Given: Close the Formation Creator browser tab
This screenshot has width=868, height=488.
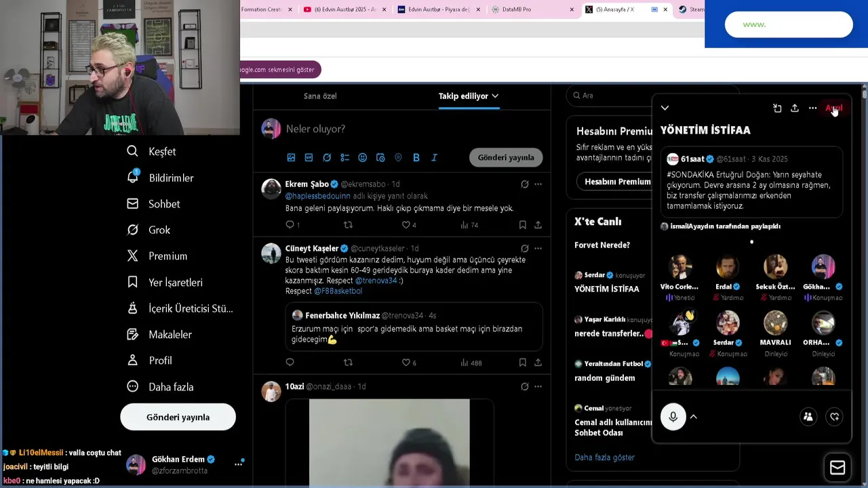Looking at the screenshot, I should 290,9.
